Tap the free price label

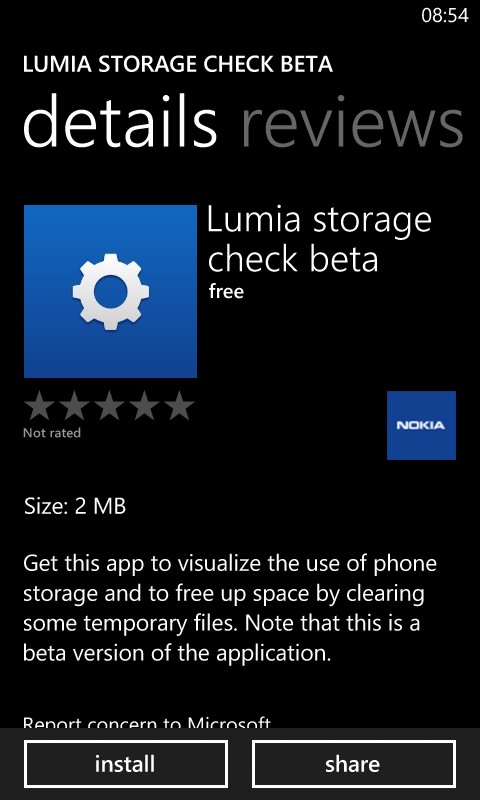click(x=226, y=292)
